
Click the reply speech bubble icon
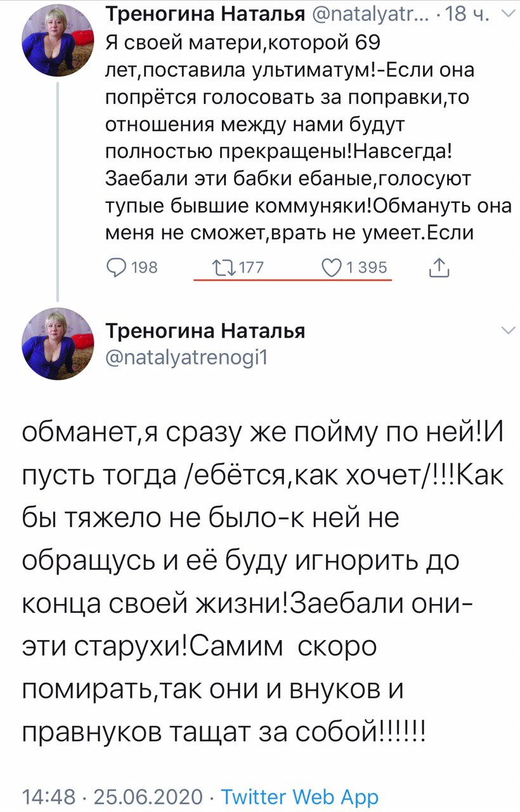pos(114,268)
